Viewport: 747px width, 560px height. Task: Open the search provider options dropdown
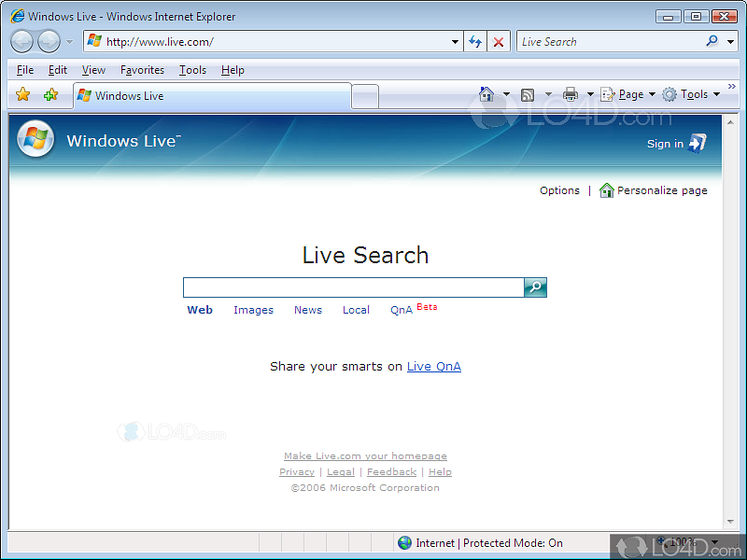point(730,42)
